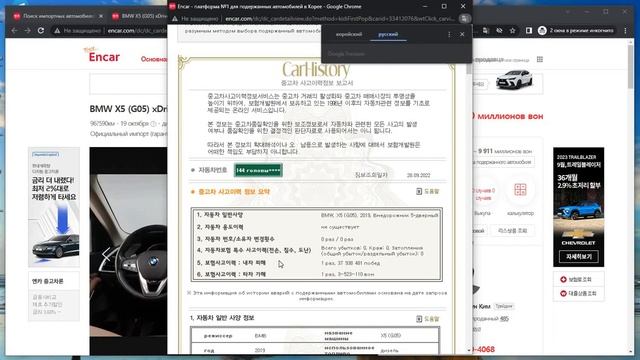This screenshot has width=640, height=360.
Task: Open the side panel icon in the background Chrome
Action: (x=529, y=31)
